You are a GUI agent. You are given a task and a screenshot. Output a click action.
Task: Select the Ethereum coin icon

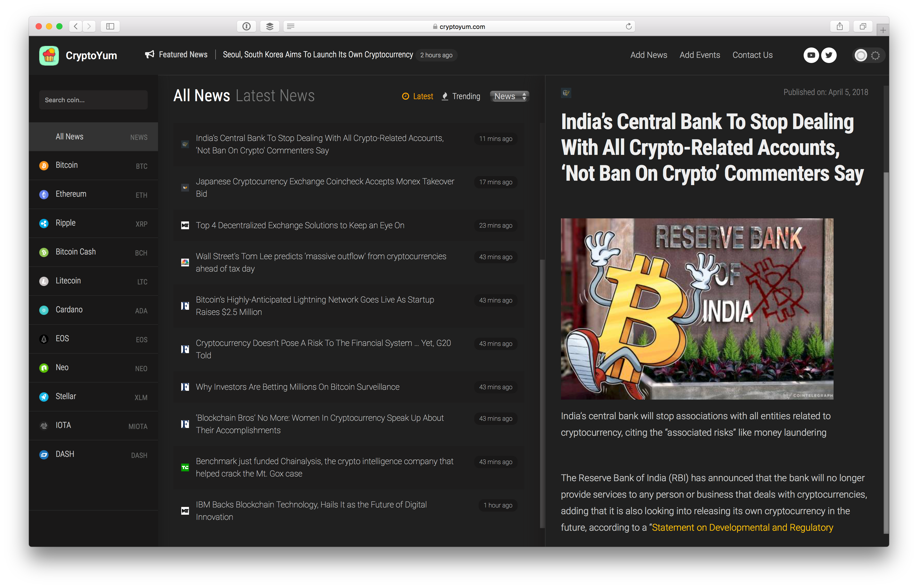pos(44,194)
